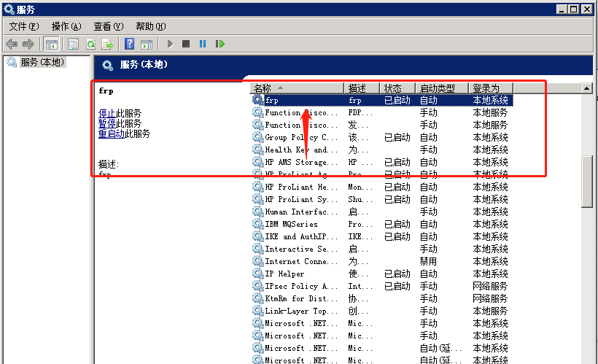
Task: Click the scroll up arrow of services list
Action: click(x=586, y=88)
